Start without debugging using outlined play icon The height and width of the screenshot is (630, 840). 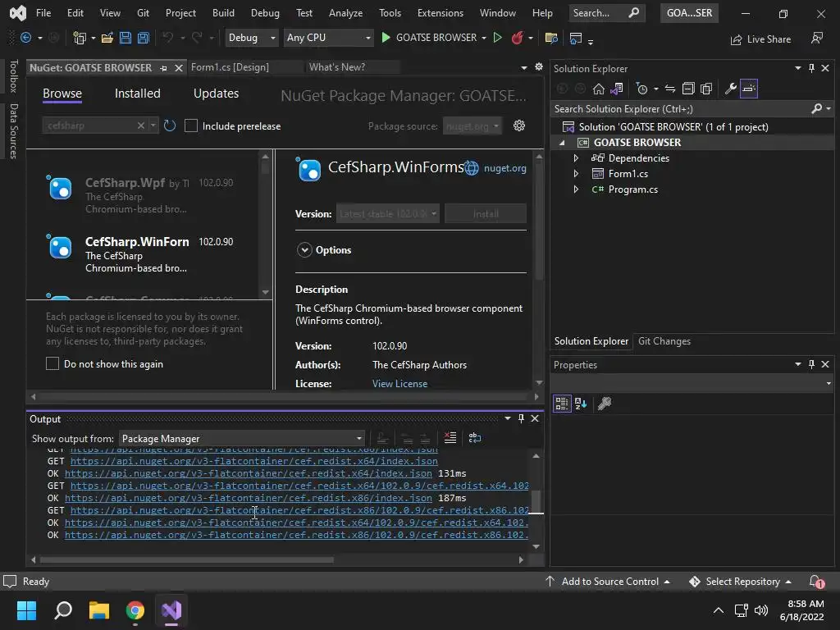point(498,38)
